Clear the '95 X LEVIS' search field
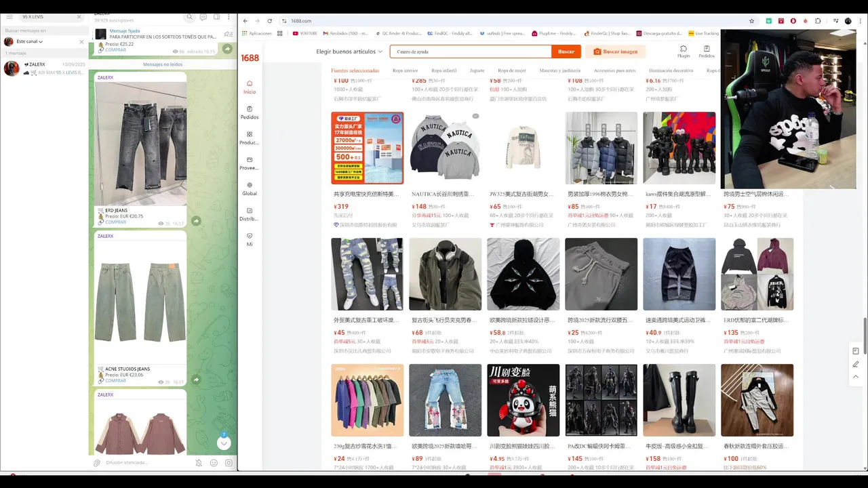 coord(79,16)
